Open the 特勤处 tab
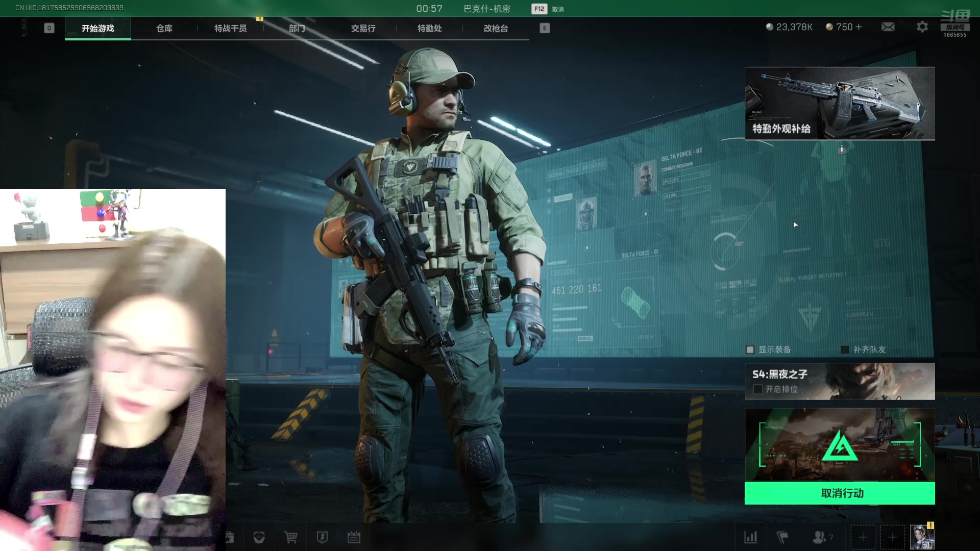 tap(430, 29)
